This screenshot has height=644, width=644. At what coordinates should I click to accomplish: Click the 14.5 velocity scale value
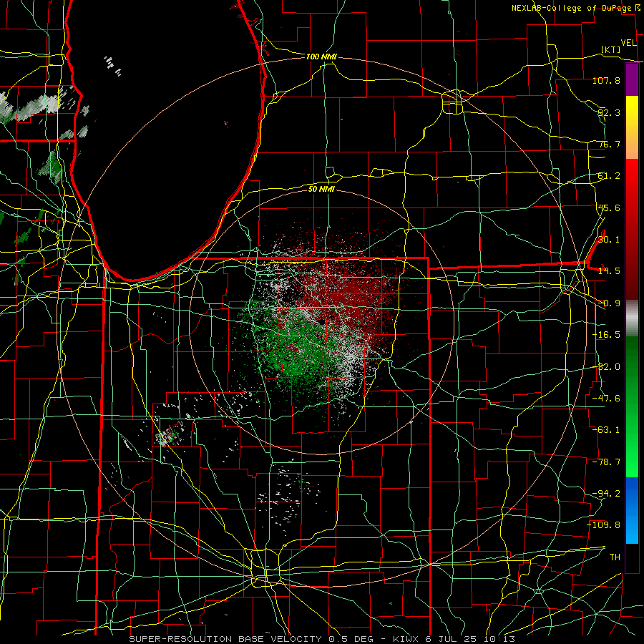click(609, 271)
